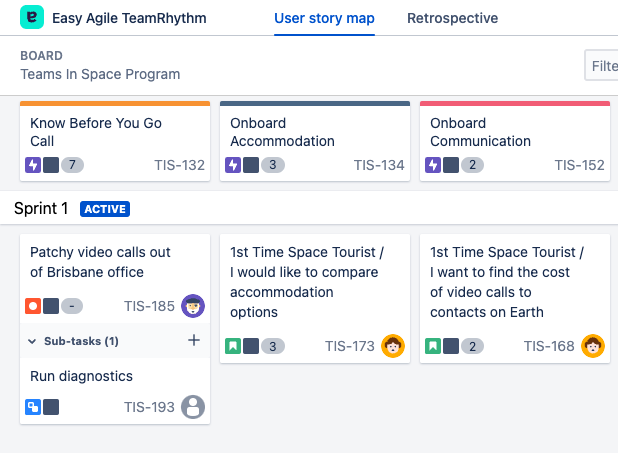This screenshot has height=453, width=618.
Task: Click the blue sub-task icon on TIS-193
Action: click(x=33, y=407)
